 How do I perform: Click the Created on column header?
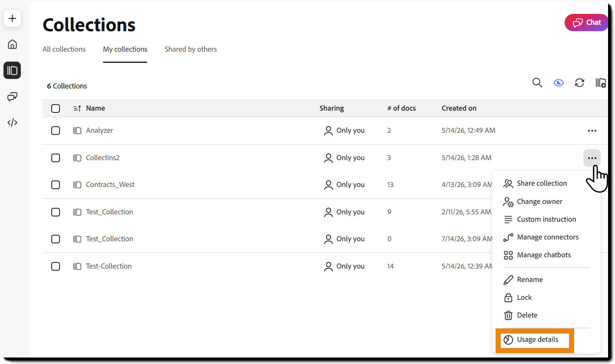pos(459,108)
